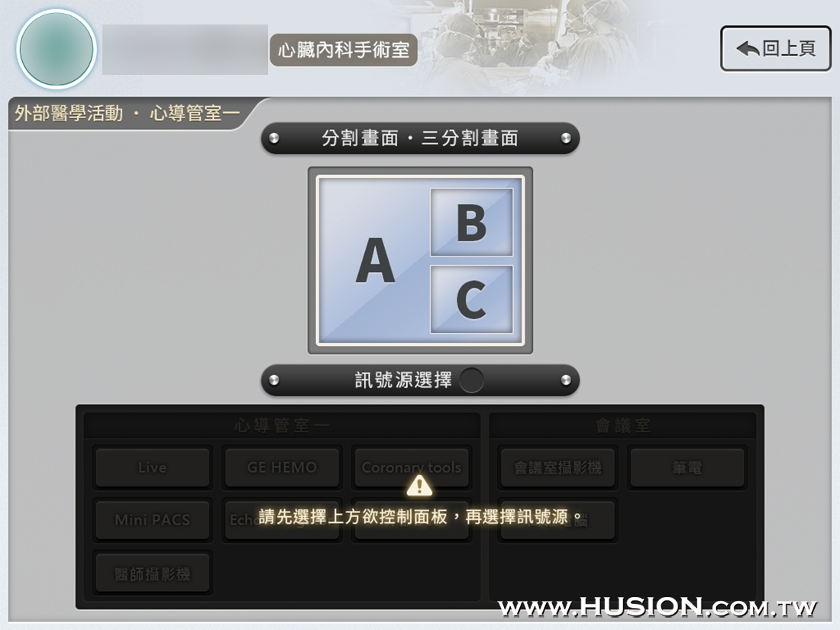Choose the Live signal source
This screenshot has width=840, height=630.
click(x=152, y=467)
